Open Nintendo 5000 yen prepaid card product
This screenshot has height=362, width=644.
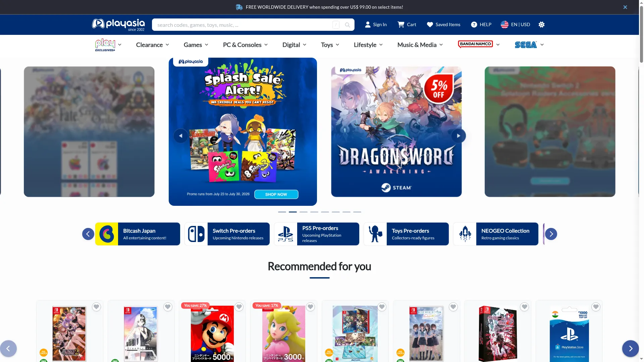[212, 334]
